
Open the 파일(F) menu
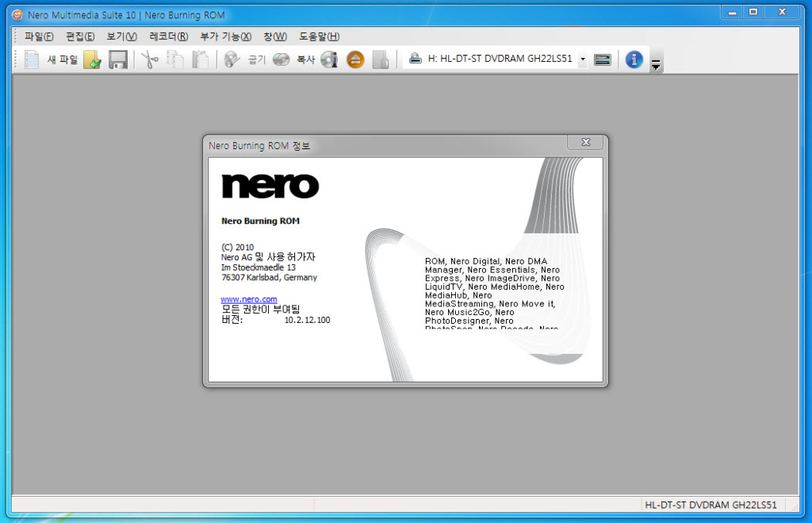40,37
